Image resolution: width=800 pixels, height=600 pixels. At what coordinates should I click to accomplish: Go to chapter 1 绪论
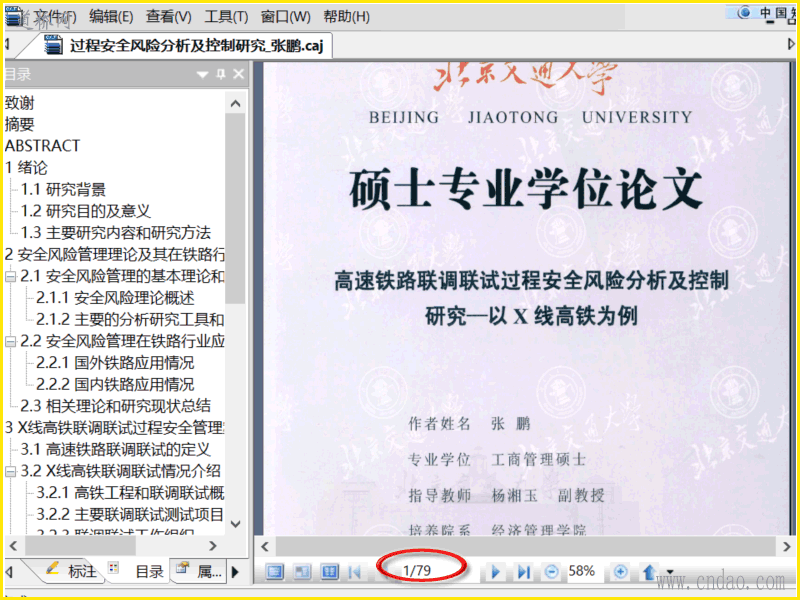point(26,167)
